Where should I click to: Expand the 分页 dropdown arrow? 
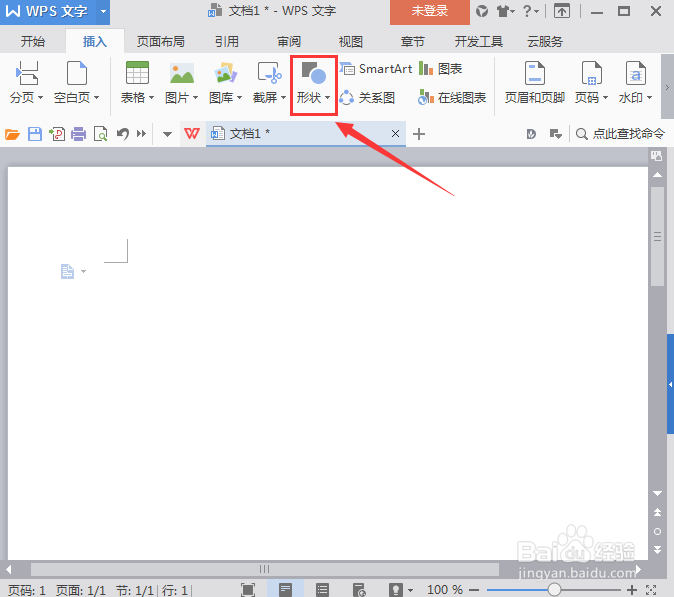pyautogui.click(x=41, y=98)
